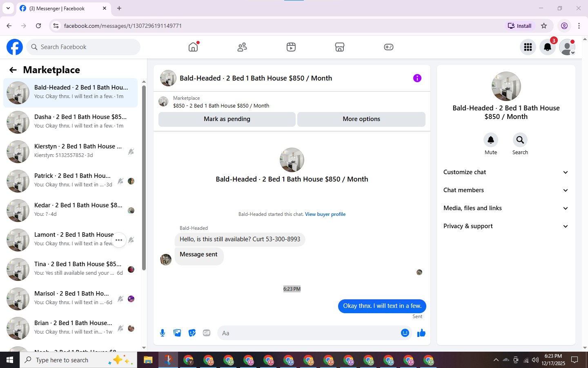Screen dimensions: 588x368
Task: Open the taskbar volume icon
Action: [x=535, y=360]
